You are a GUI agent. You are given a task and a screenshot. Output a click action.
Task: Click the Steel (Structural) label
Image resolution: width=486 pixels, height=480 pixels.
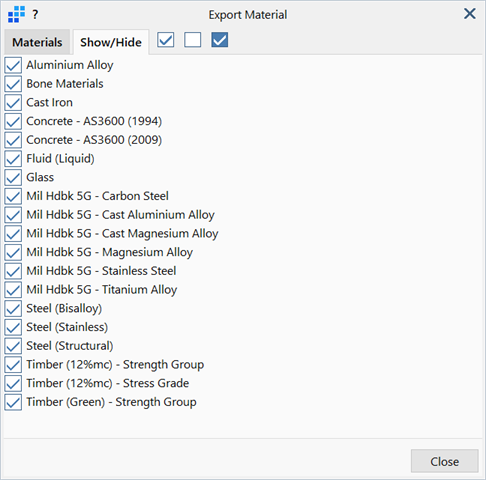(x=70, y=346)
